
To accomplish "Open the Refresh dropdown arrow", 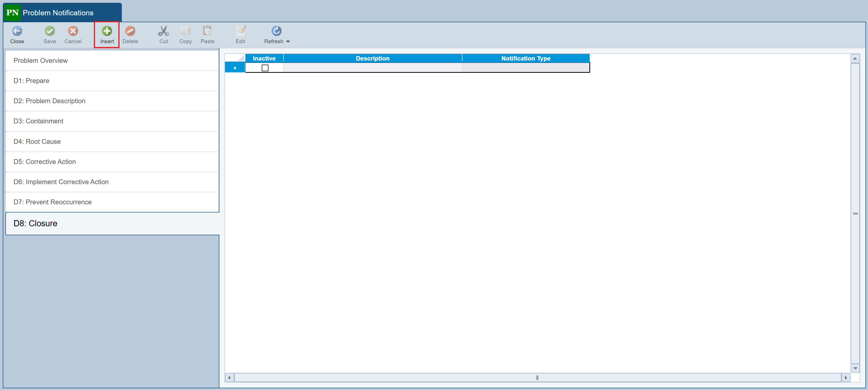I will [x=288, y=41].
